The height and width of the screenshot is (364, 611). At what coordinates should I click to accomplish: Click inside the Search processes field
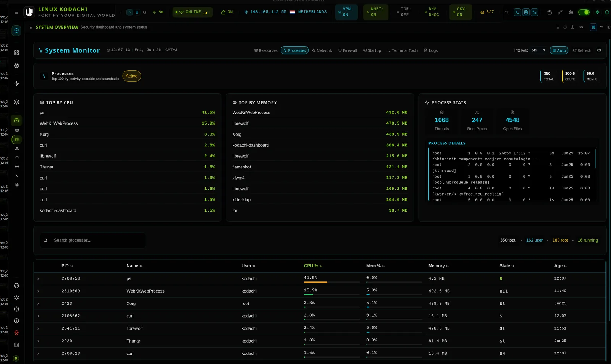(x=93, y=241)
